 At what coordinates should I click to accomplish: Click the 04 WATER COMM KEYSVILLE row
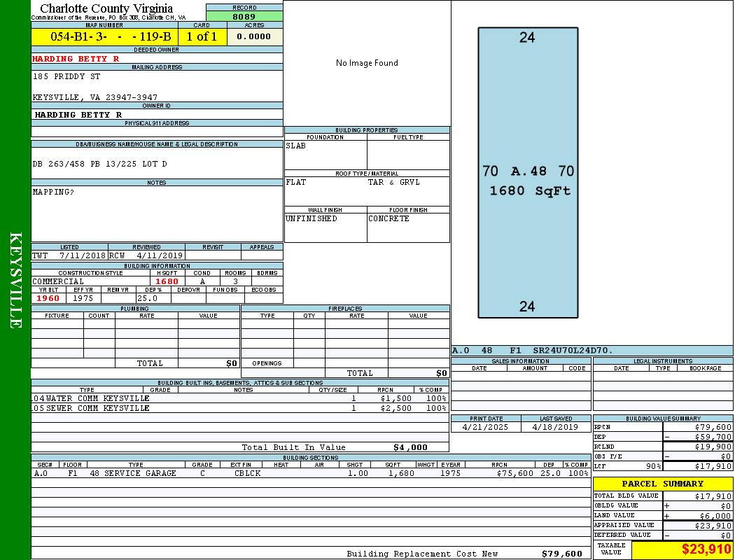tap(91, 398)
